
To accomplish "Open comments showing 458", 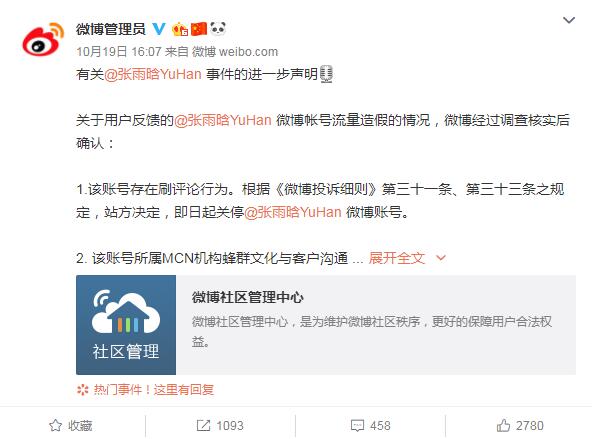I will click(370, 425).
